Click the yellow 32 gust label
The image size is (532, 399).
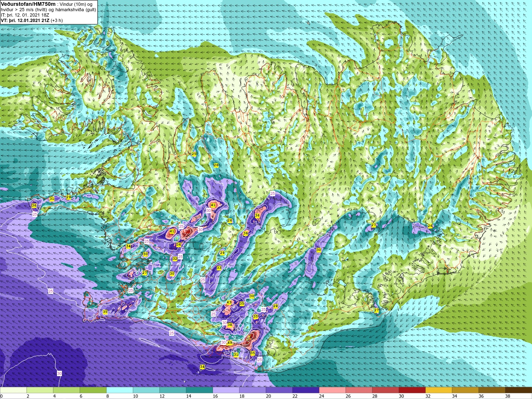coord(175,259)
